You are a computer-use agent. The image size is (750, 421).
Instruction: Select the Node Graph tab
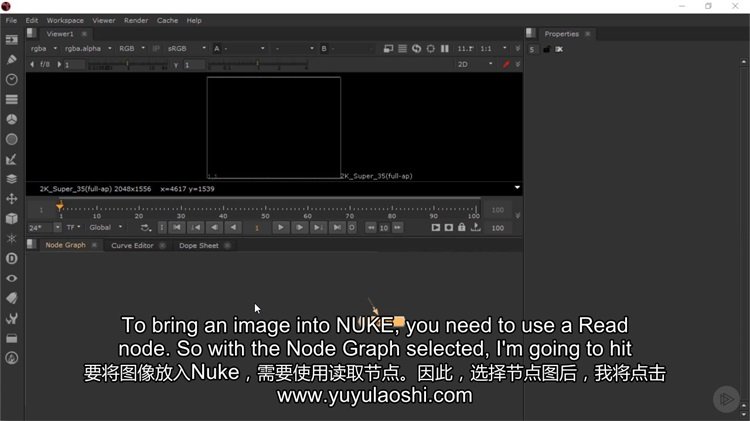[x=66, y=245]
